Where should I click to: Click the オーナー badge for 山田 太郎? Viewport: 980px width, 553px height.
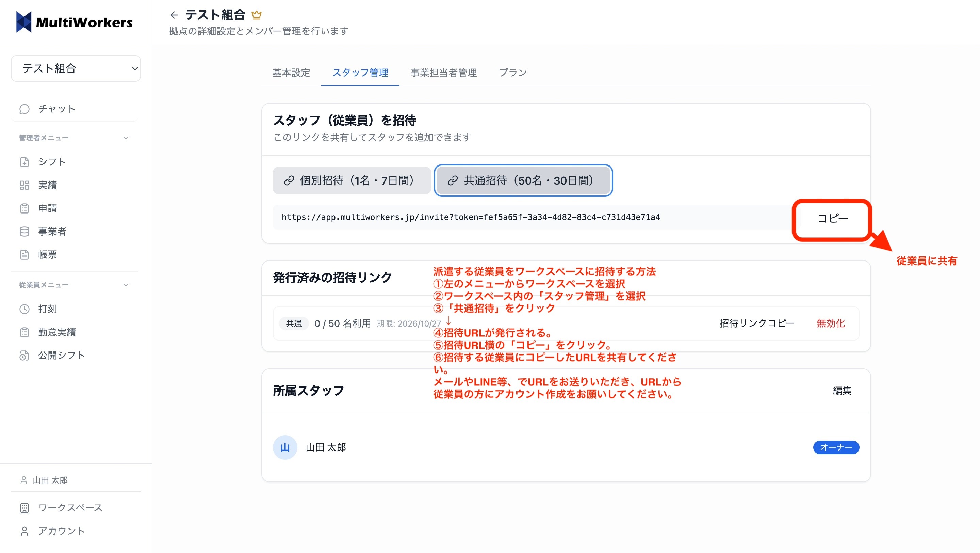[x=836, y=447]
